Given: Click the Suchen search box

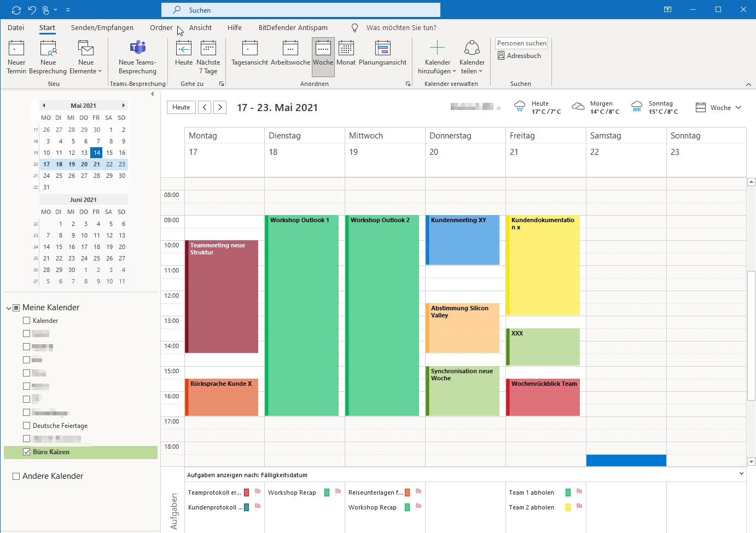Looking at the screenshot, I should point(301,10).
